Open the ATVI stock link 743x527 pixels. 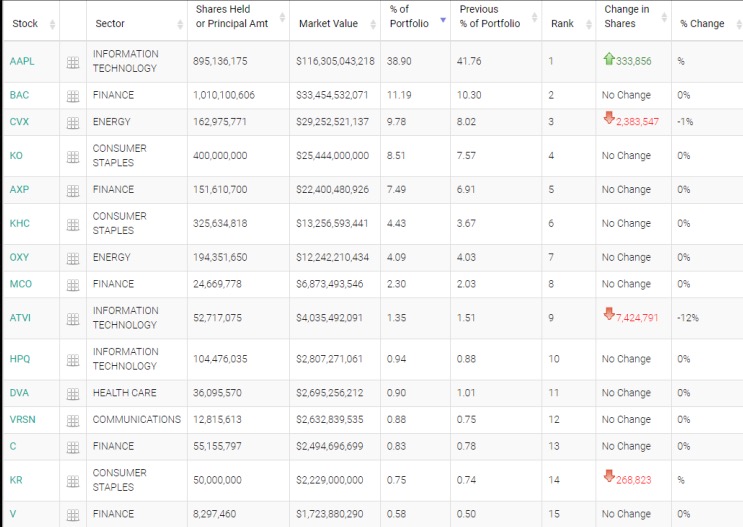pyautogui.click(x=20, y=318)
